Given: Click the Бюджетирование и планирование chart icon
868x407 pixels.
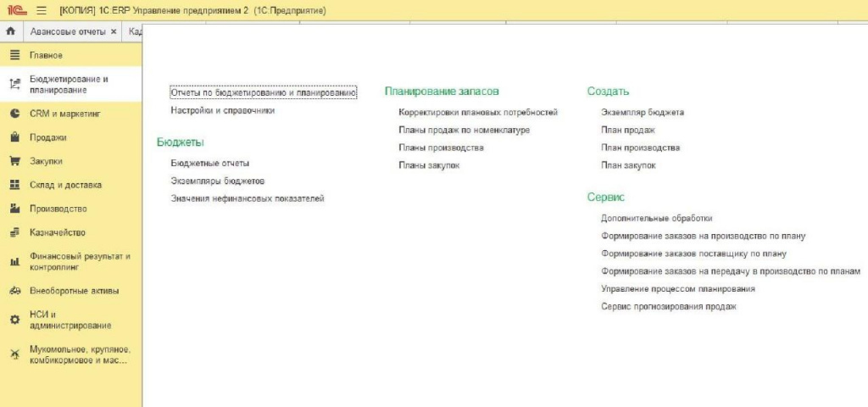Looking at the screenshot, I should click(x=15, y=84).
